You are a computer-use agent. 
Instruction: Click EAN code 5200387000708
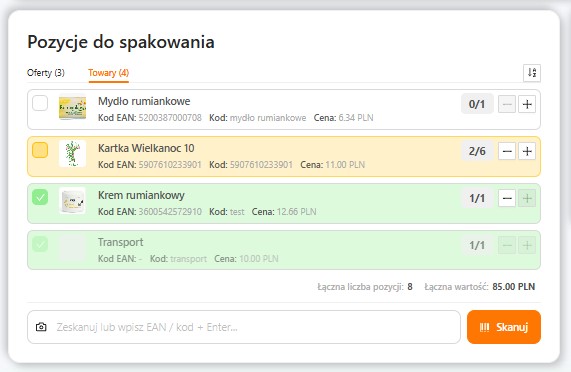tap(170, 118)
